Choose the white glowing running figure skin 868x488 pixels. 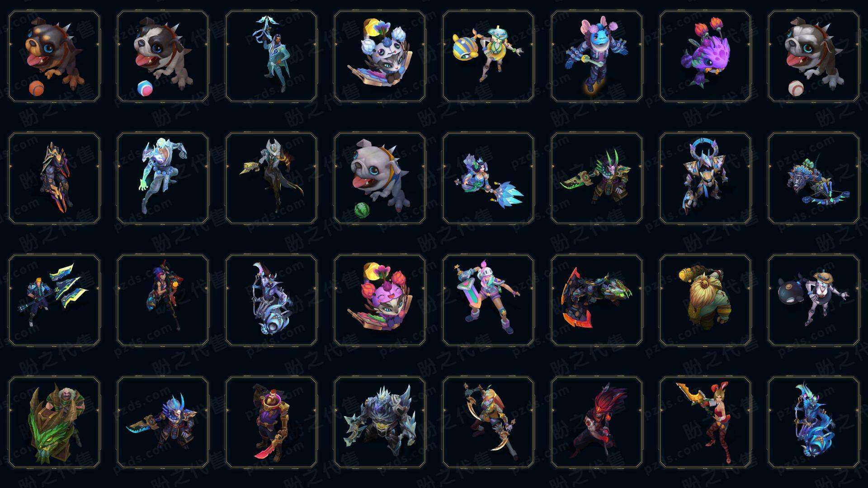coord(163,178)
